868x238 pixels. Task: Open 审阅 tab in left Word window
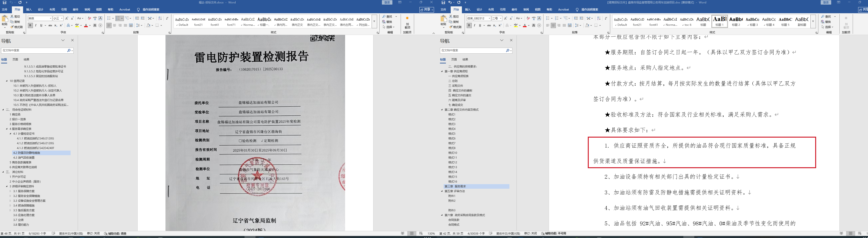click(87, 9)
